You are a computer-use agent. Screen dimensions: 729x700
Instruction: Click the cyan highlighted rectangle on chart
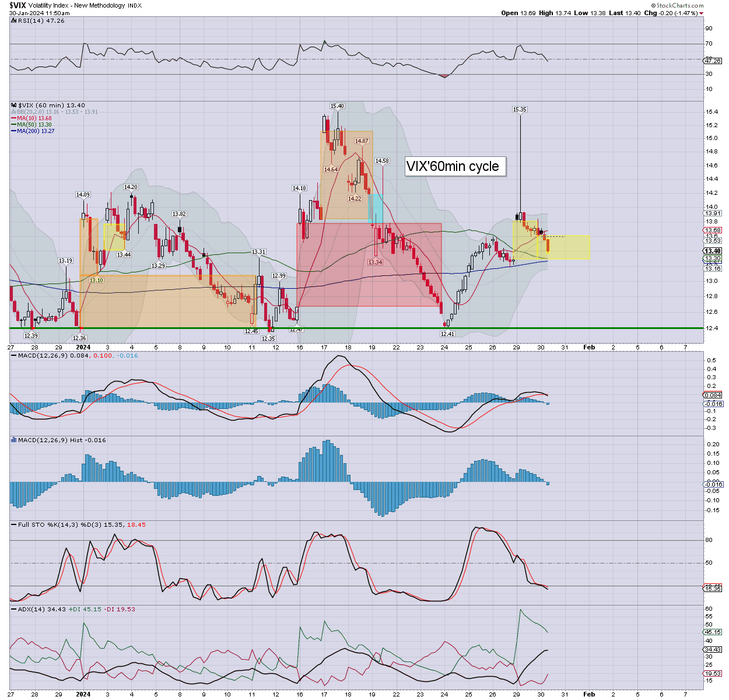click(x=376, y=207)
